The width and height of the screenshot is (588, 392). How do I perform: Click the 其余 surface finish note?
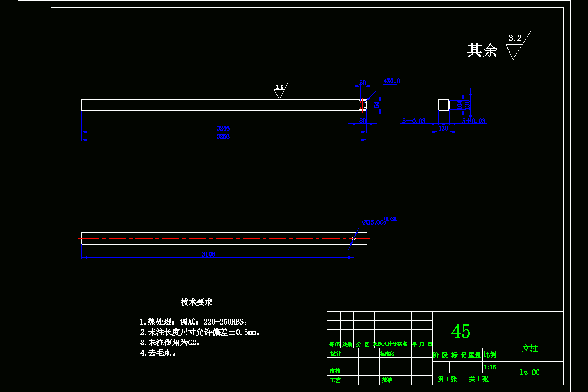click(x=482, y=50)
